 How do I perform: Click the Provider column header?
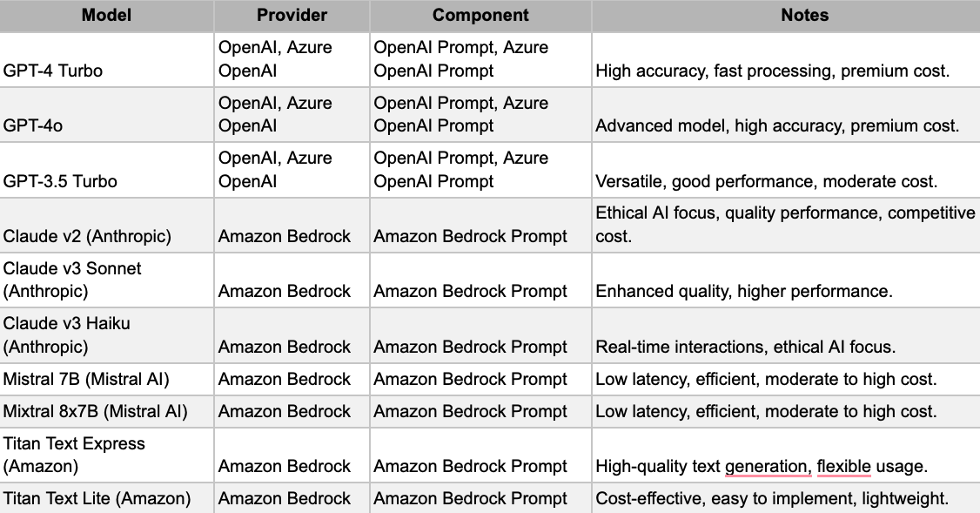(292, 16)
